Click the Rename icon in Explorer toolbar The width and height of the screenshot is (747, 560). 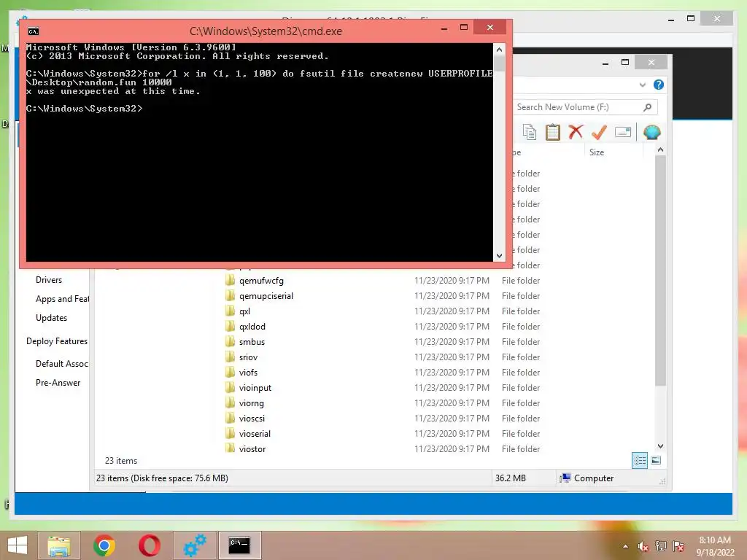(x=623, y=132)
